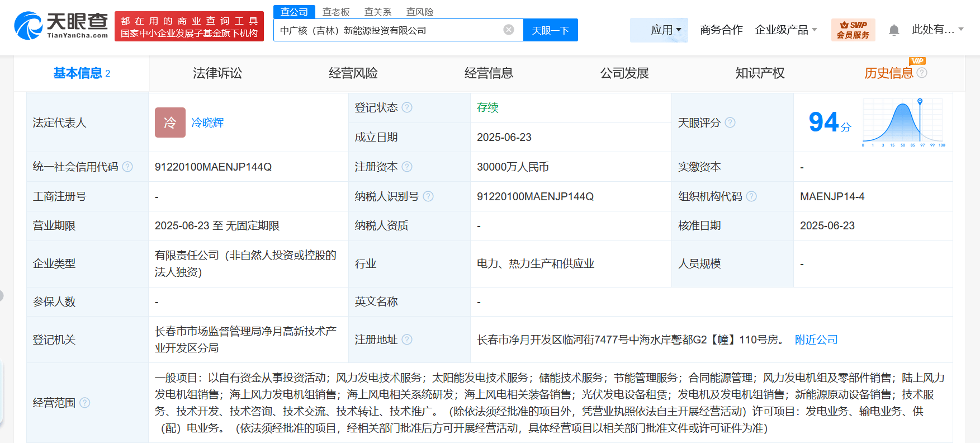Expand the 应用 dropdown menu

666,30
